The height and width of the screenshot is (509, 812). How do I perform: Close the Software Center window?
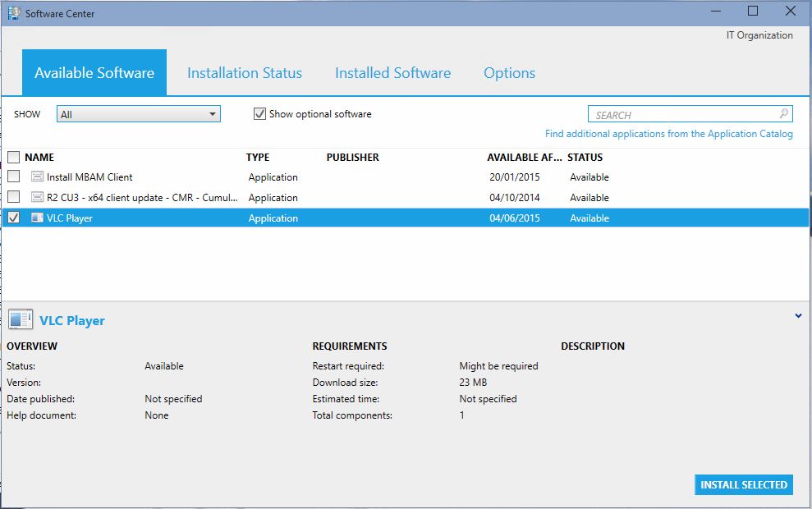click(790, 11)
